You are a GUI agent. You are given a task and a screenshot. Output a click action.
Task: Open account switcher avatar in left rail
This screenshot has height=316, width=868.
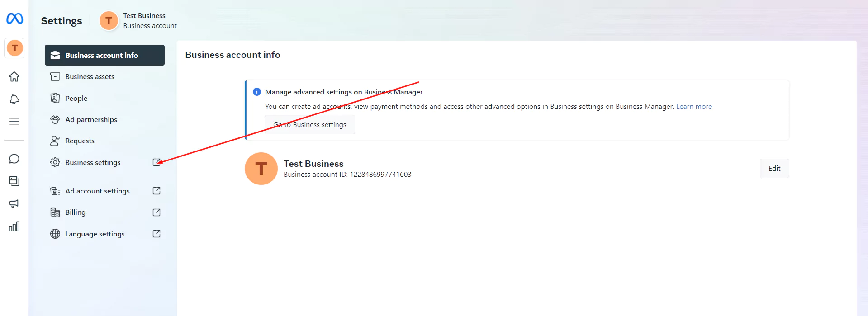click(14, 48)
